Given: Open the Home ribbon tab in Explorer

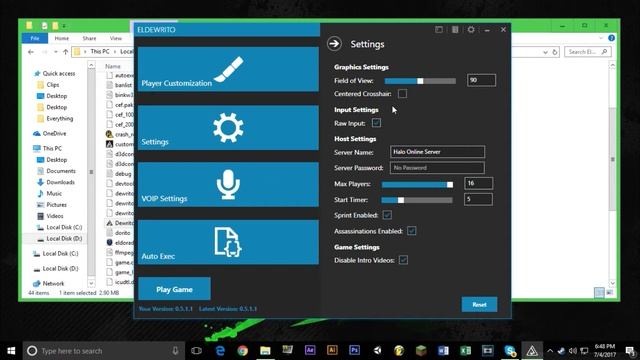Looking at the screenshot, I should [62, 38].
